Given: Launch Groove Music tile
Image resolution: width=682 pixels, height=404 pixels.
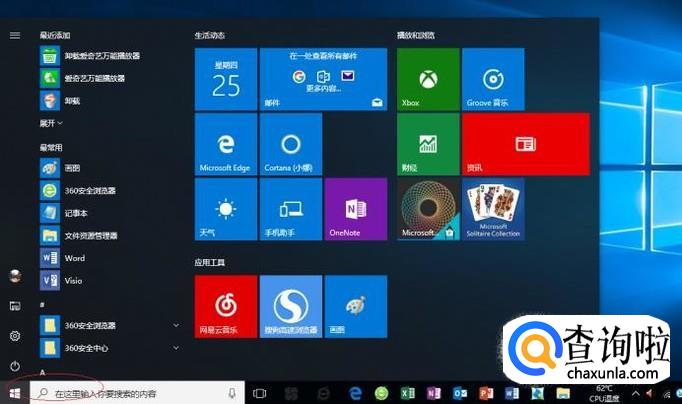Looking at the screenshot, I should [493, 78].
